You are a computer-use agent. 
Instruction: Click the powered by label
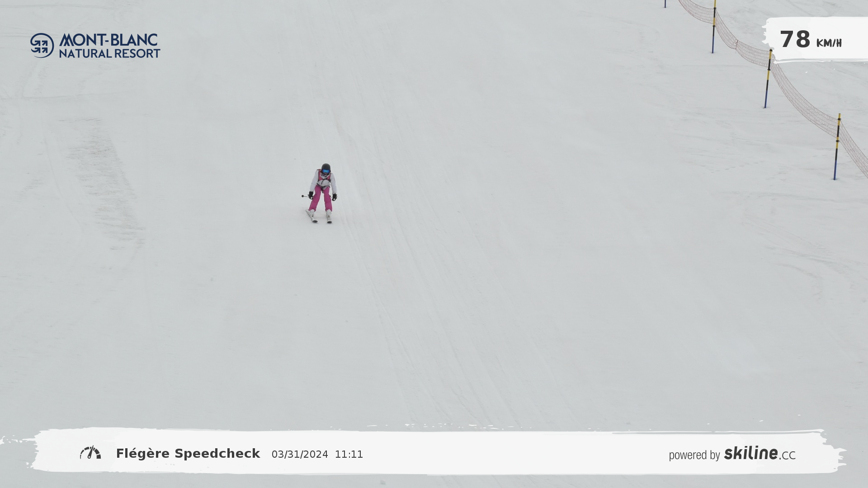pos(694,455)
